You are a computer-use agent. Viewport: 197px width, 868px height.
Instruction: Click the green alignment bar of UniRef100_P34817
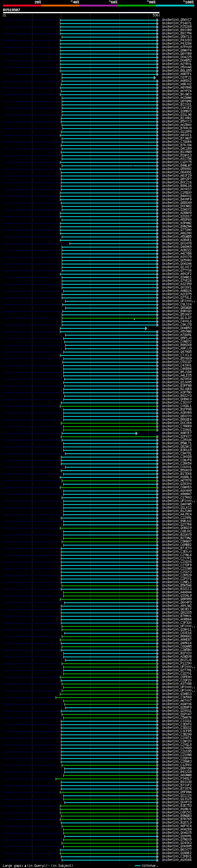tap(107, 778)
